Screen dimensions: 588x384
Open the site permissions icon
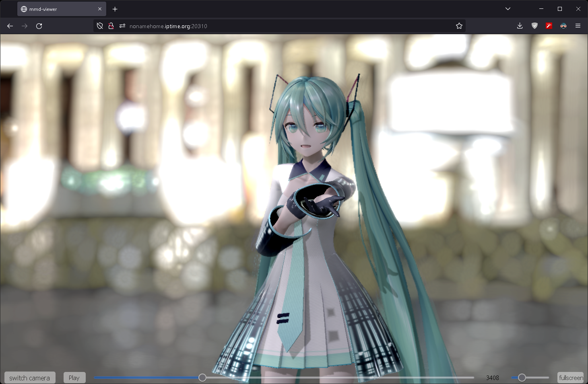click(122, 26)
